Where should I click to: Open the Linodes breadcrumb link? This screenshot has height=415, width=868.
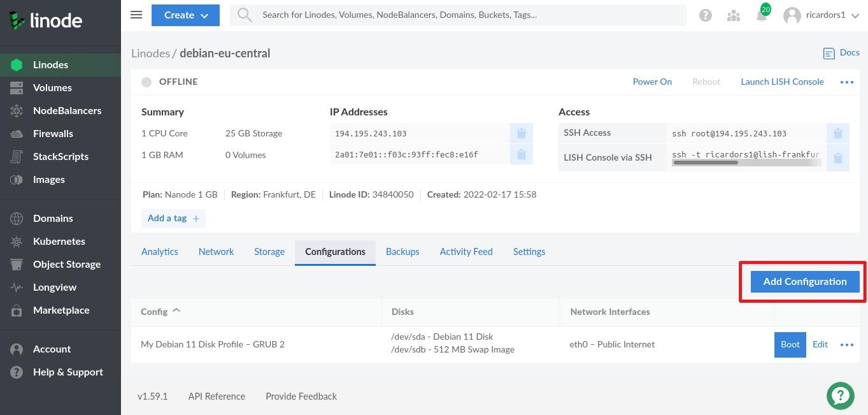pos(150,54)
